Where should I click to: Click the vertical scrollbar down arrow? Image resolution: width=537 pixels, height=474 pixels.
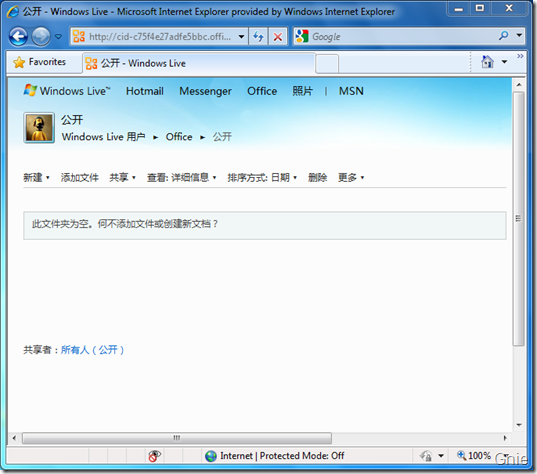(519, 425)
